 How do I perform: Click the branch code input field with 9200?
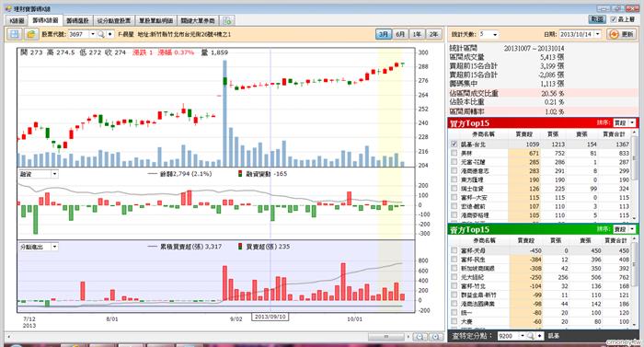(508, 336)
